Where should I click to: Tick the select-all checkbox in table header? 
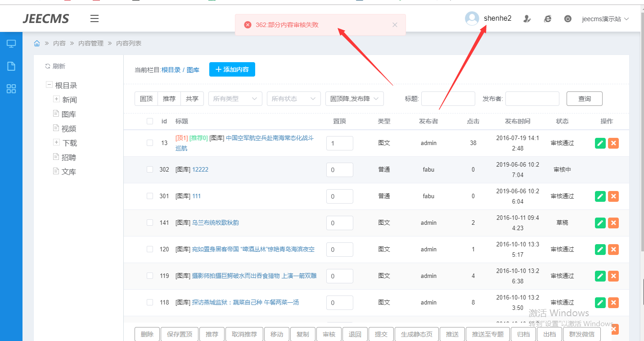pyautogui.click(x=150, y=121)
